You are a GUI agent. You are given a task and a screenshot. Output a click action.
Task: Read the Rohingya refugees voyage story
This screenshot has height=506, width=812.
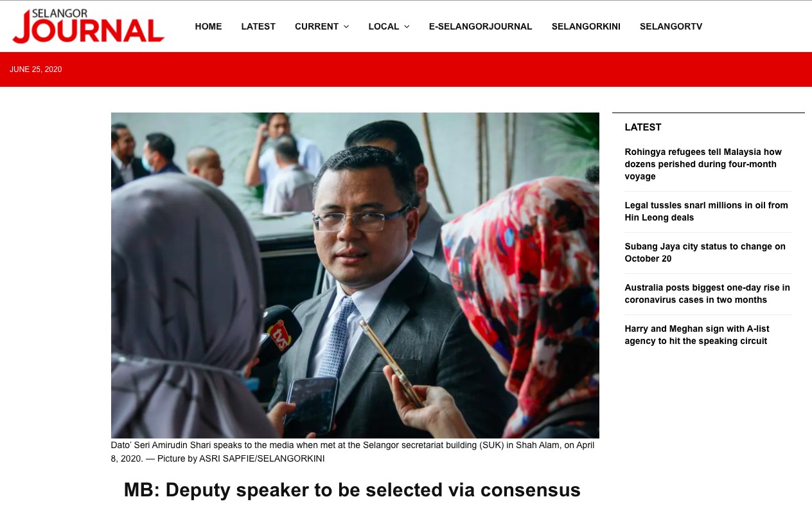[703, 164]
